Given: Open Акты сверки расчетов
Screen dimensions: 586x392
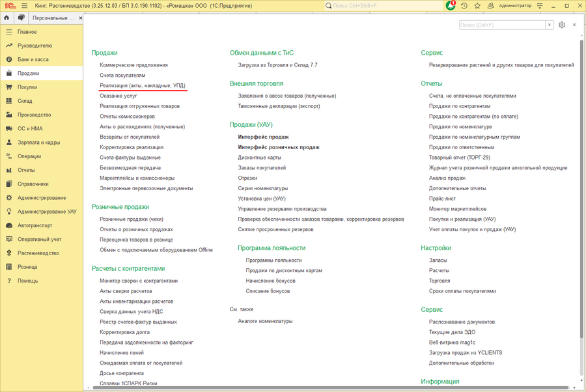Looking at the screenshot, I should tap(126, 291).
